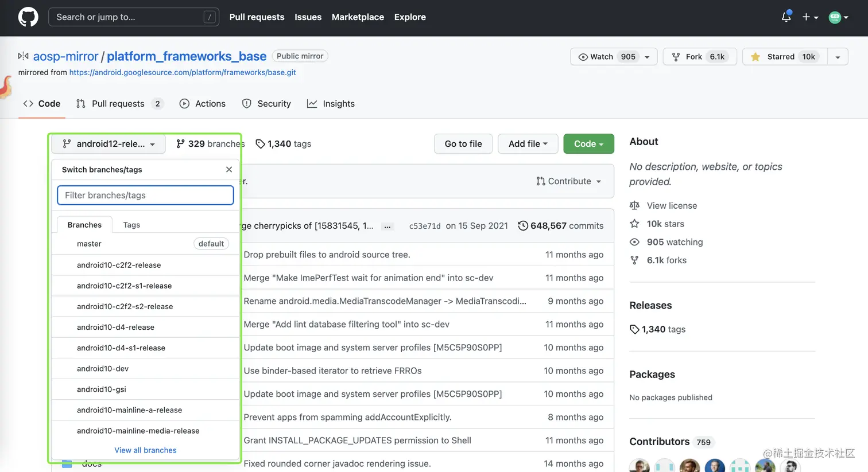This screenshot has width=868, height=472.
Task: Choose branch android10-c2f2-s2-release
Action: [x=145, y=306]
